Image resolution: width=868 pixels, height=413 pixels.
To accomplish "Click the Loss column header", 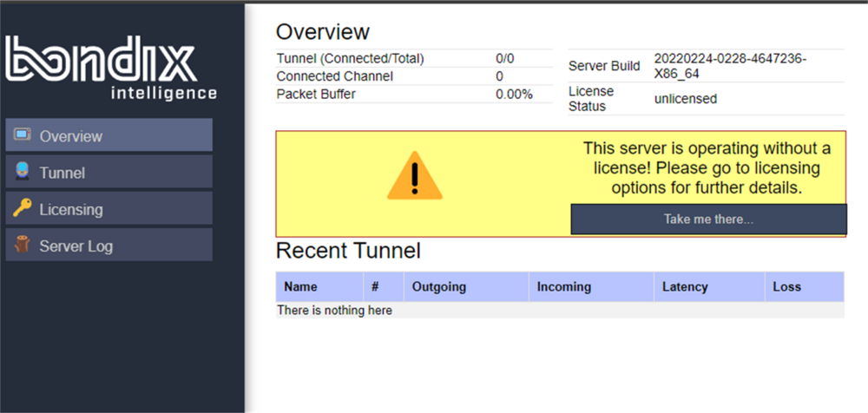I will pyautogui.click(x=786, y=286).
